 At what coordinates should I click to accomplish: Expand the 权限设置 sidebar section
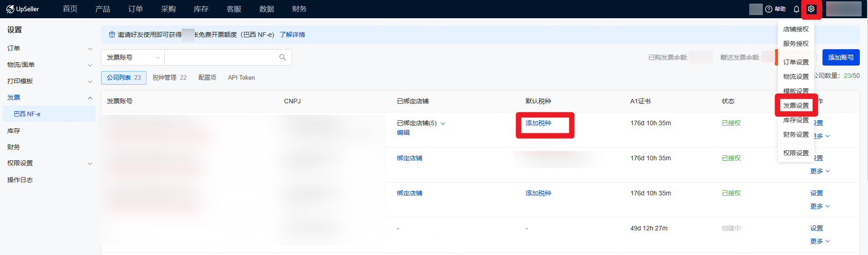point(90,163)
